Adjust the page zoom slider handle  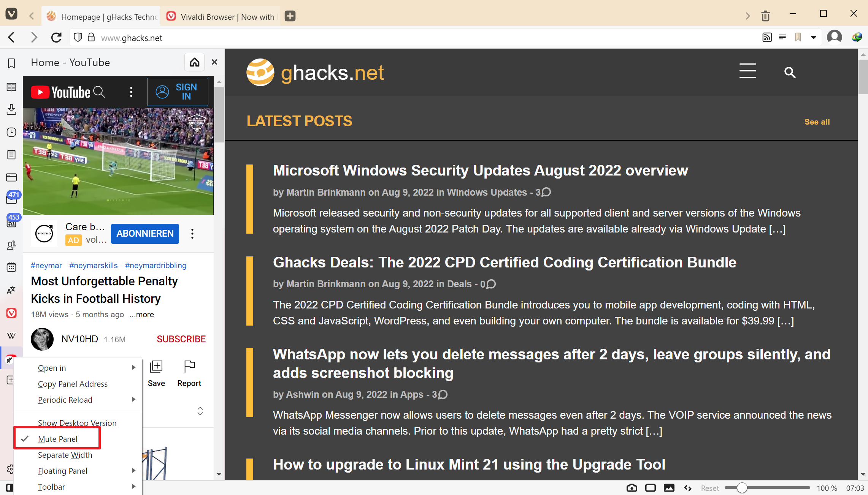pyautogui.click(x=742, y=488)
